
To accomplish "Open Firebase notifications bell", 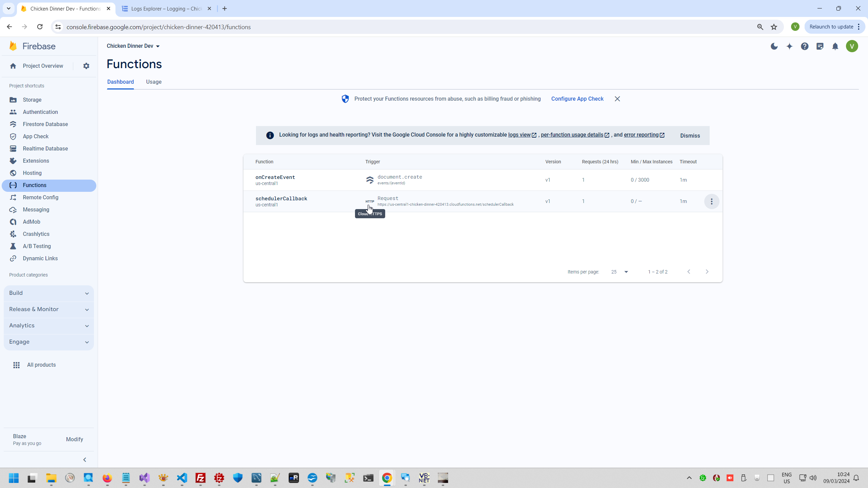I will point(835,46).
